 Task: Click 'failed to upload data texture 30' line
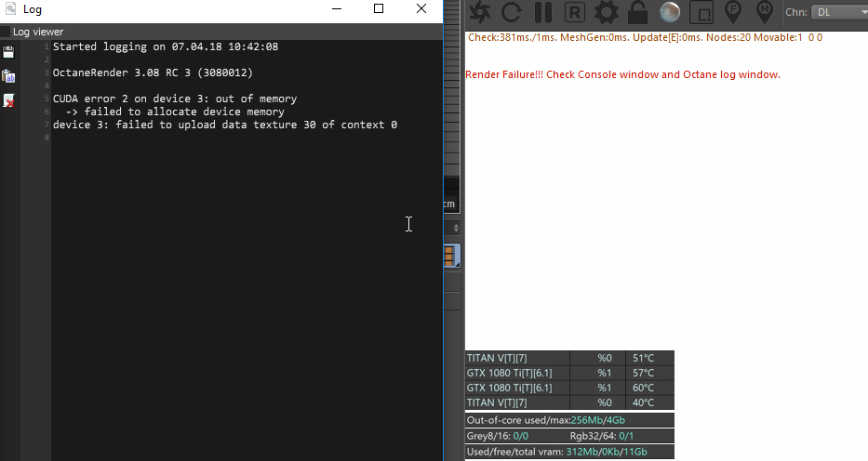[225, 125]
